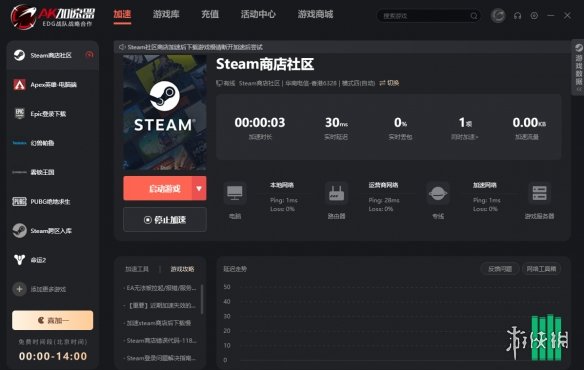The height and width of the screenshot is (370, 584).
Task: Choose 雾锁王国 from the game list
Action: pyautogui.click(x=53, y=172)
